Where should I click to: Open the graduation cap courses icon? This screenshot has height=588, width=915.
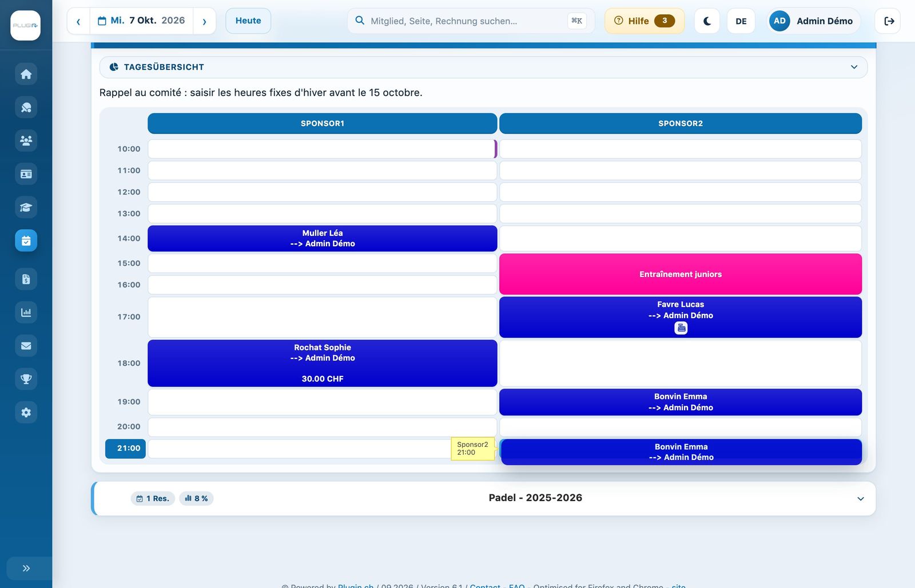(x=26, y=207)
